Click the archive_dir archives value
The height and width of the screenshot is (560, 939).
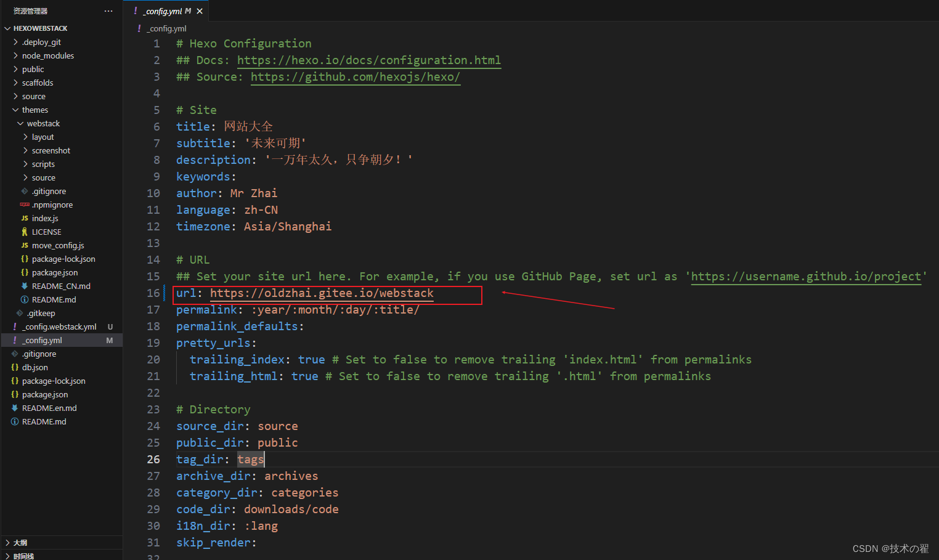291,476
